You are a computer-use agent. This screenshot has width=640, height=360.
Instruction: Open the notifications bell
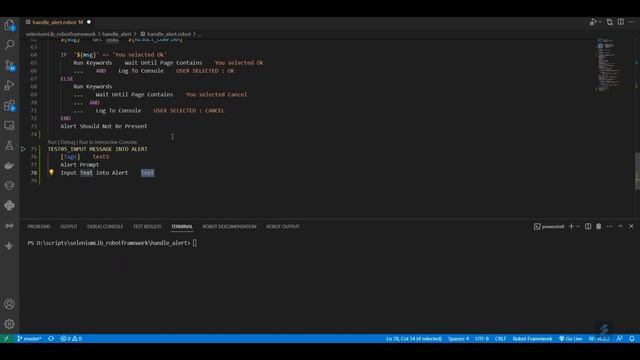631,339
